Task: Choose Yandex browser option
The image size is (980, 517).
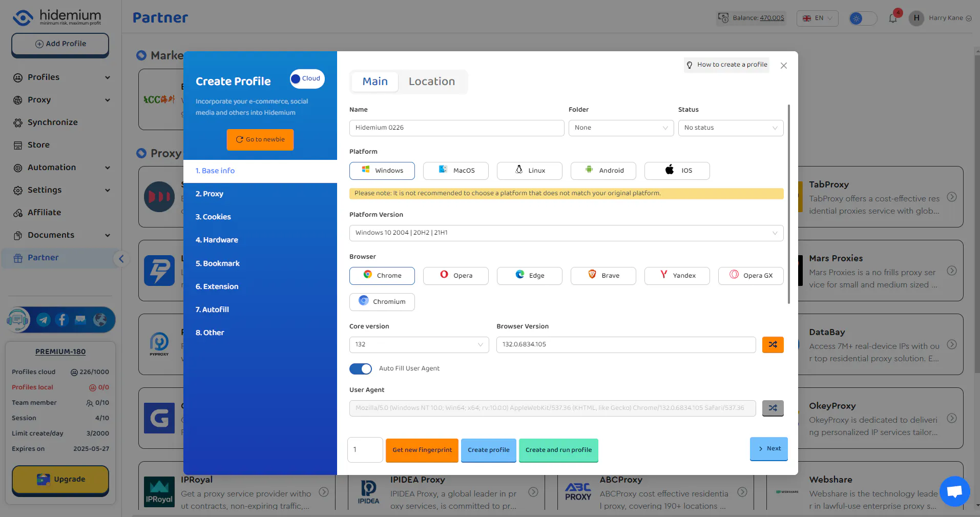Action: pyautogui.click(x=677, y=276)
